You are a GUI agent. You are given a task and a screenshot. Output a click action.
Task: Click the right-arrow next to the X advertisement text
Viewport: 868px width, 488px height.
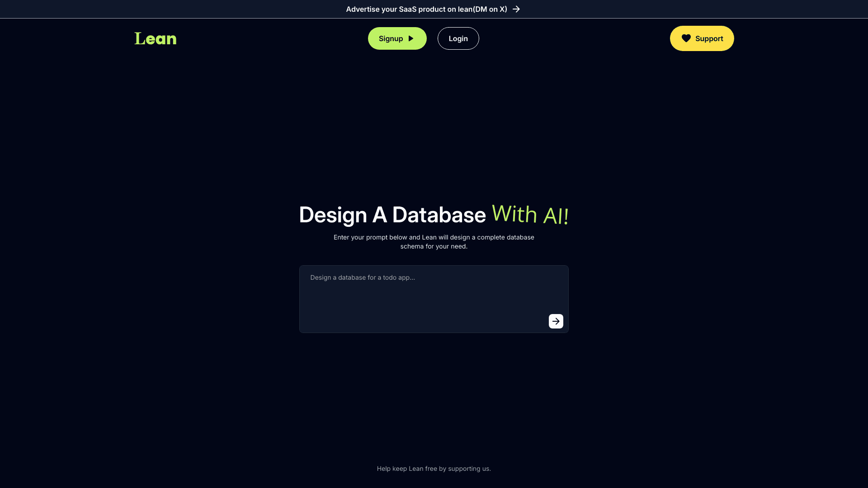click(517, 9)
